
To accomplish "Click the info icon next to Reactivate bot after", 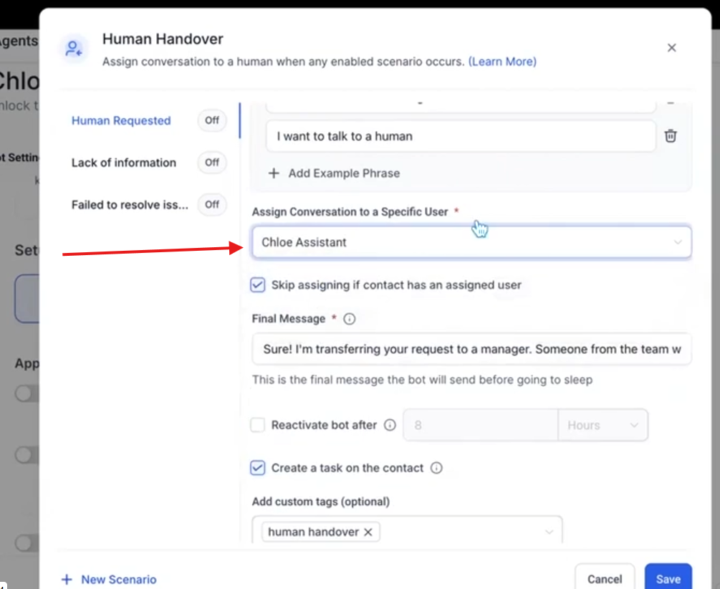I will pos(390,425).
